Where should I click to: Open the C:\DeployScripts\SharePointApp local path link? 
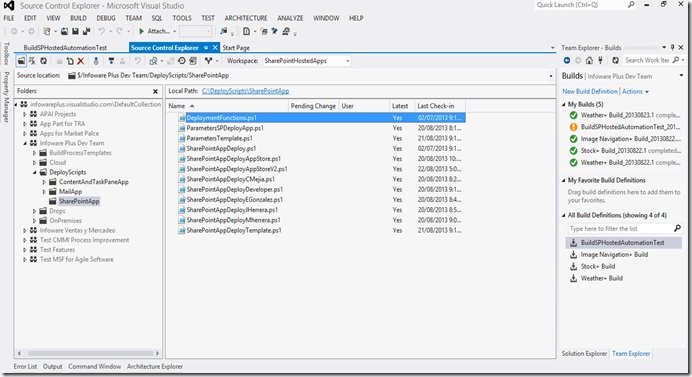point(245,91)
